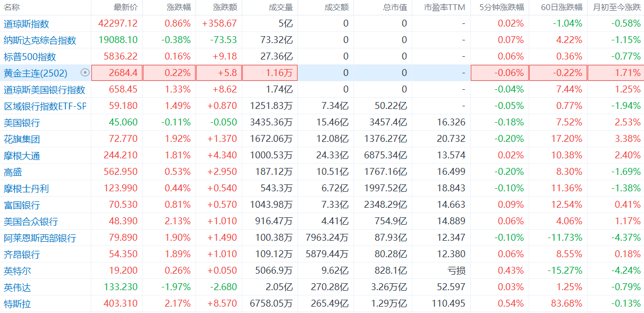
Task: Sort by 涨跌额 column header
Action: coord(225,7)
